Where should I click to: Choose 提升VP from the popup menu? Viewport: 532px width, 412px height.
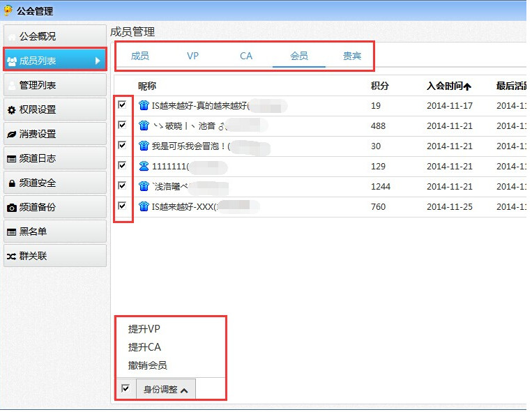point(144,328)
